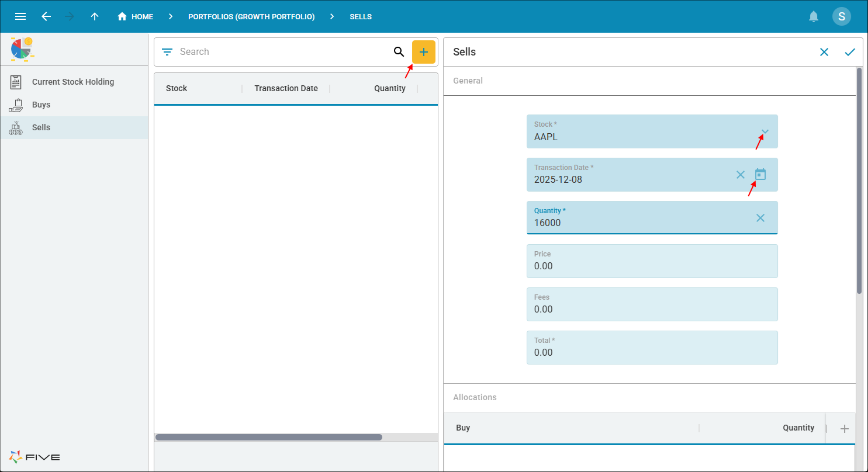This screenshot has width=868, height=472.
Task: Open Current Stock Holding menu item
Action: [x=72, y=82]
